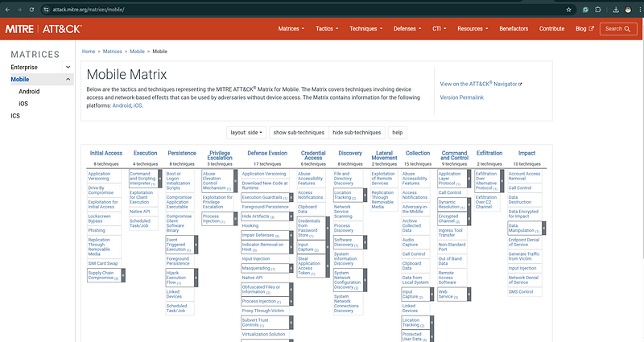Expand Supply Chain Compromise sub-techniques
Screen dimensions: 644x342
[123, 275]
